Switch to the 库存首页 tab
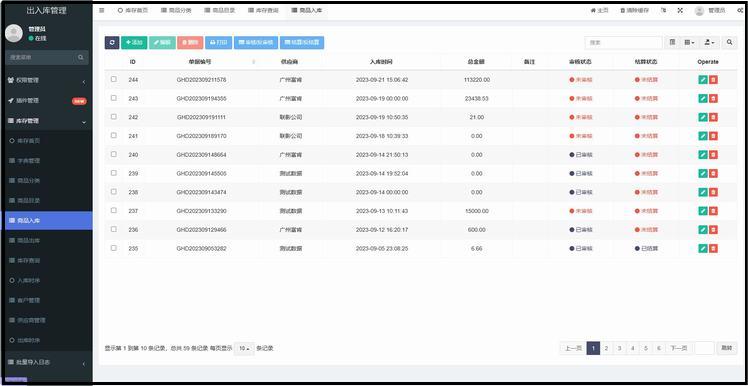This screenshot has height=386, width=748. (132, 10)
